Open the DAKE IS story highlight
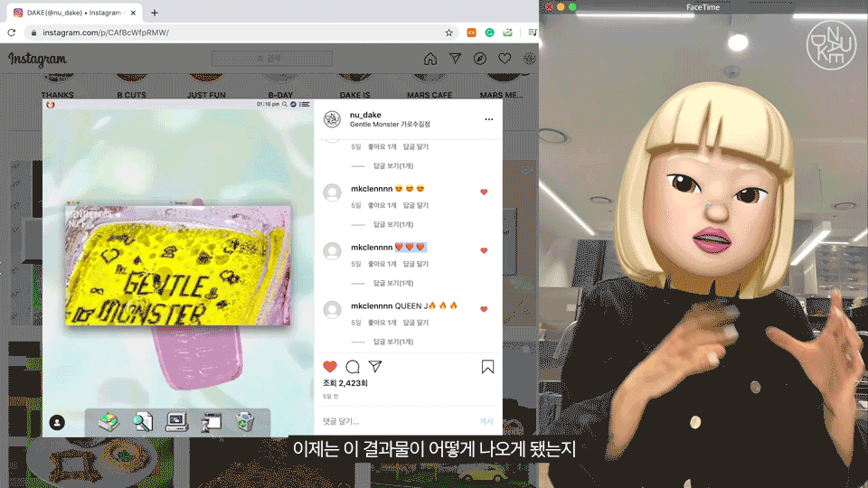The height and width of the screenshot is (488, 868). click(354, 87)
